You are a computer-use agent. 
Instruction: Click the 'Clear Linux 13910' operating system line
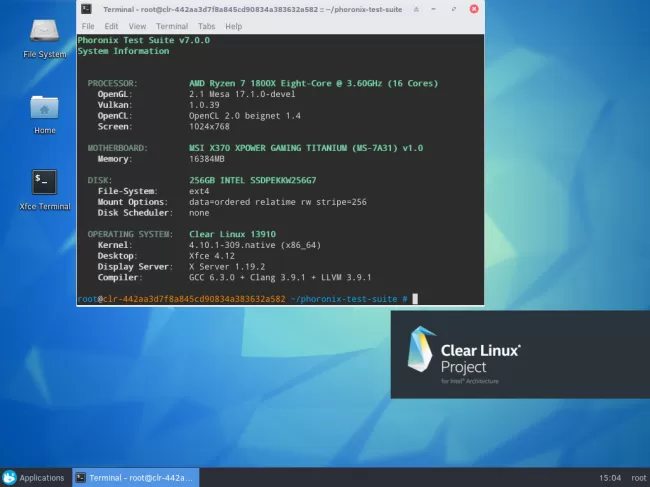coord(232,234)
